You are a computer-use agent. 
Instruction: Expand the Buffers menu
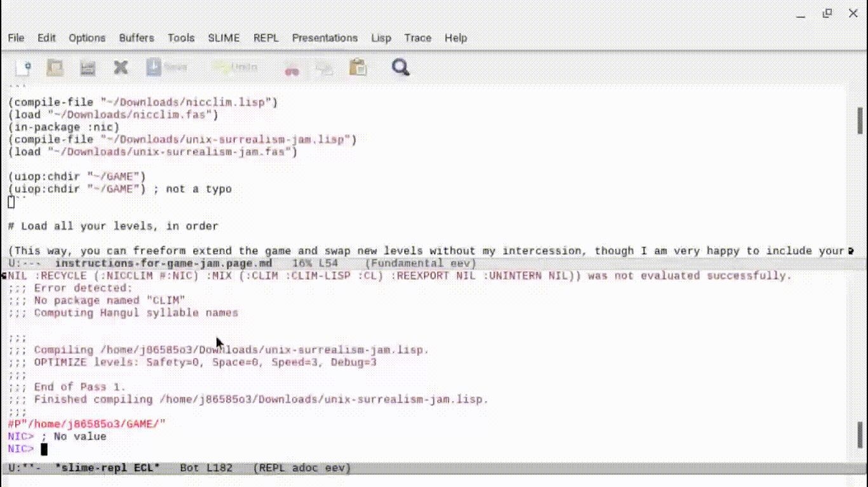[137, 38]
